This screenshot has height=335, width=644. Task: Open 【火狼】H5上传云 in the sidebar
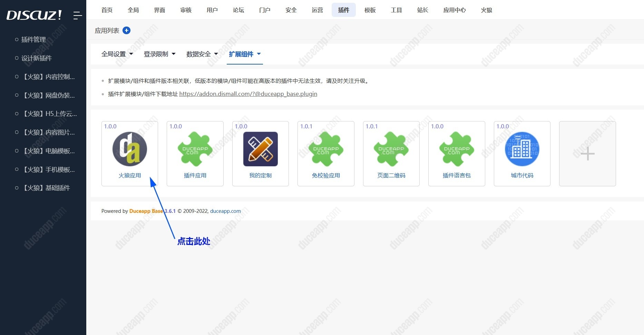[49, 114]
